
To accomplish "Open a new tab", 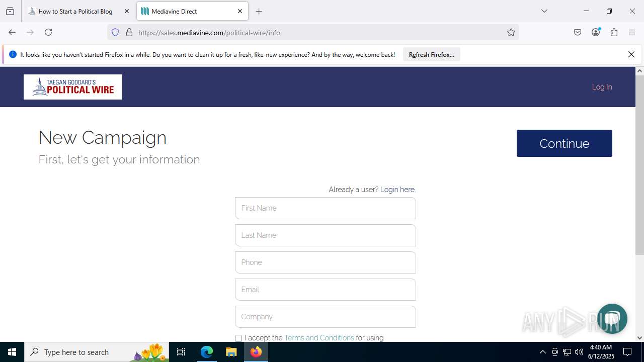I will click(259, 11).
